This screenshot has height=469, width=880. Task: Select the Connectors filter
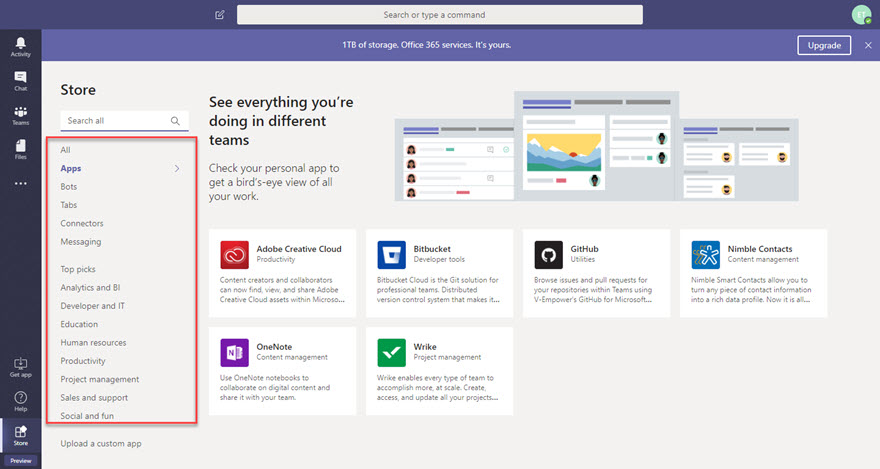[x=82, y=223]
